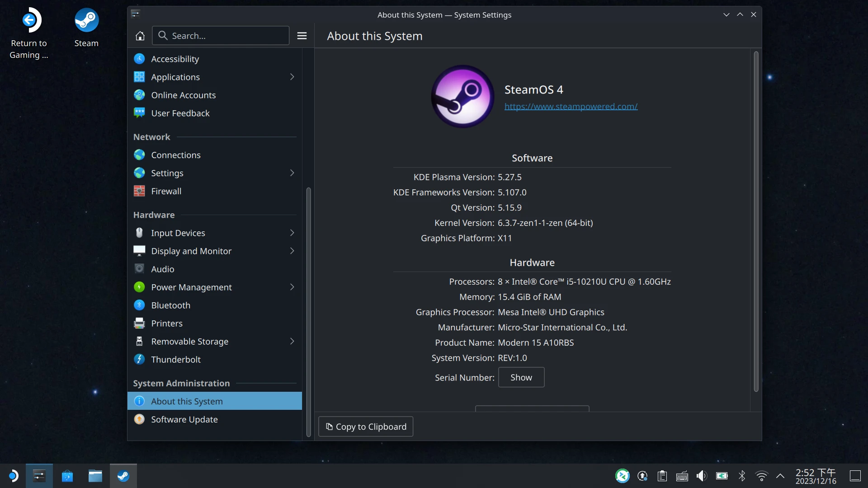This screenshot has height=488, width=868.
Task: Open Discover store from the taskbar
Action: pyautogui.click(x=67, y=476)
